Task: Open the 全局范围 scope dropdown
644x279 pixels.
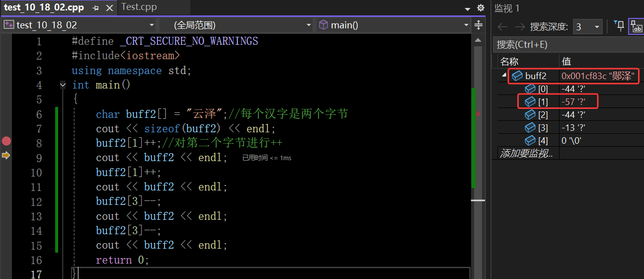Action: pyautogui.click(x=309, y=25)
